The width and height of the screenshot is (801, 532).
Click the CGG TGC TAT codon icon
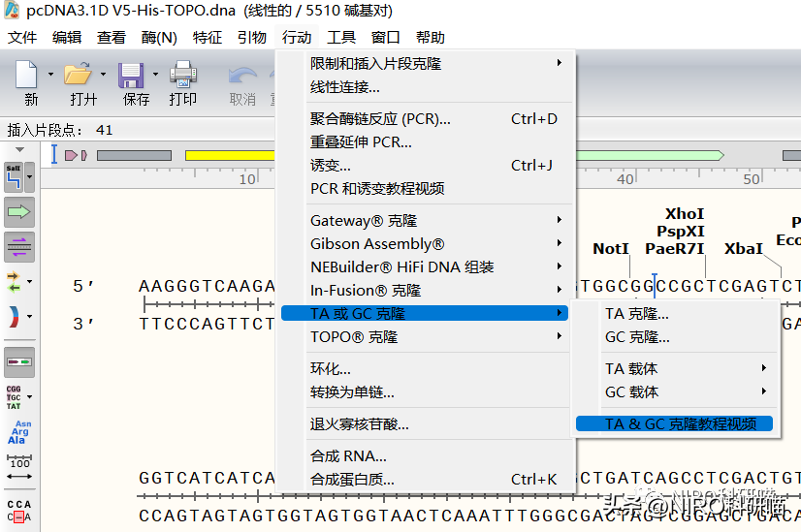point(14,397)
